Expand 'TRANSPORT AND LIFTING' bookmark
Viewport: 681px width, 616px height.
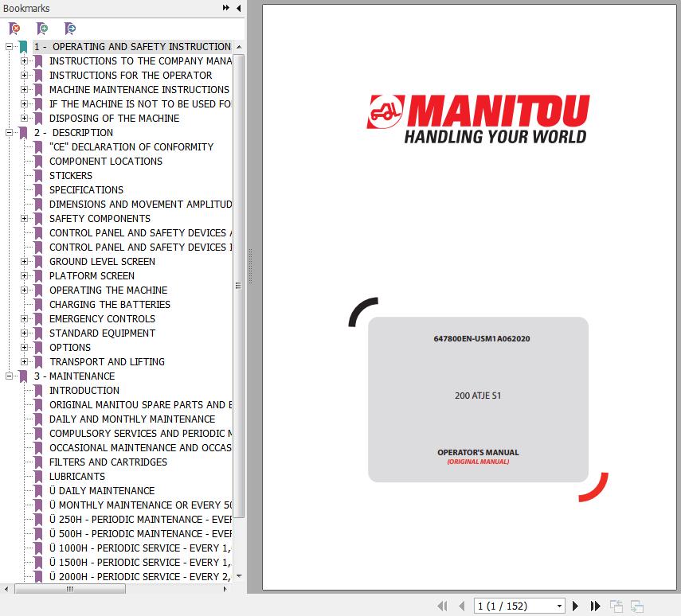tap(25, 361)
